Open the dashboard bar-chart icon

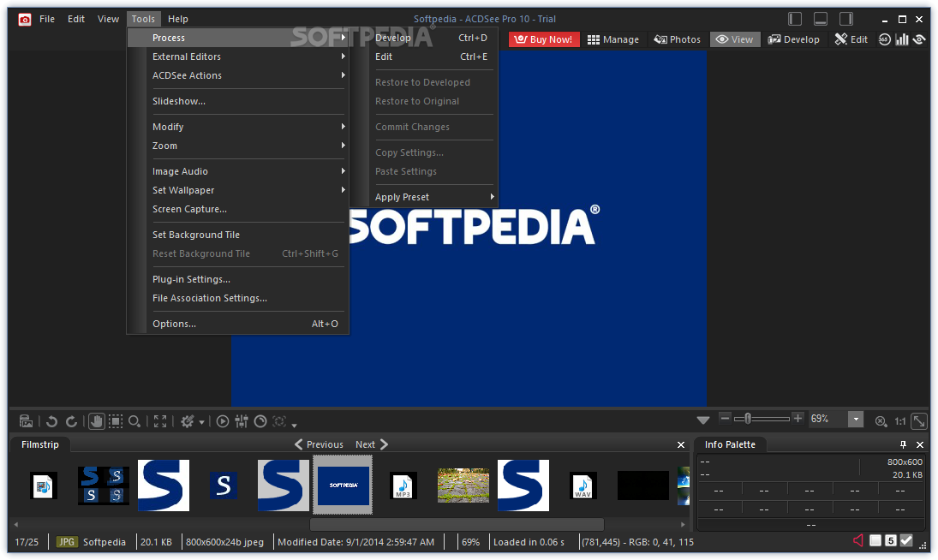pos(901,39)
